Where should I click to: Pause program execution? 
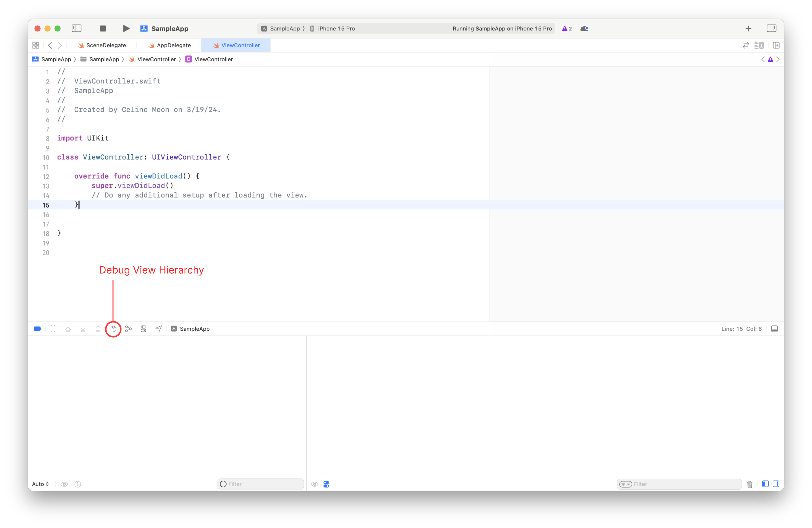[53, 329]
